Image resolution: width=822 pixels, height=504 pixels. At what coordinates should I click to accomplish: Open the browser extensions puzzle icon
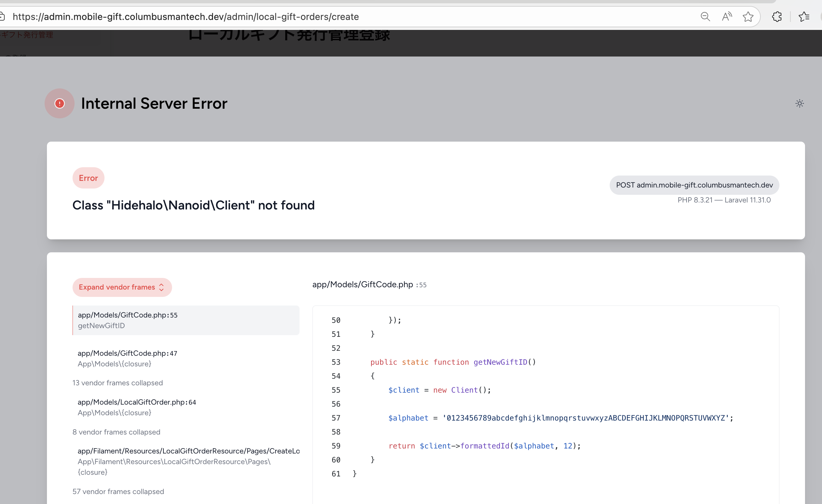pyautogui.click(x=777, y=17)
